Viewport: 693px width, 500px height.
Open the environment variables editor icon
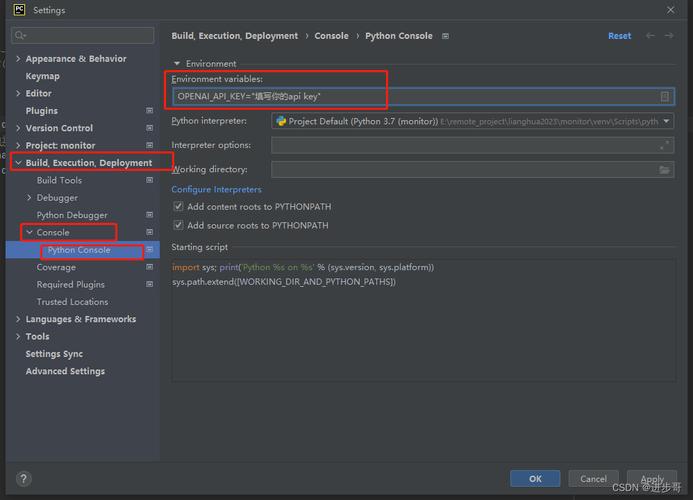pos(665,97)
